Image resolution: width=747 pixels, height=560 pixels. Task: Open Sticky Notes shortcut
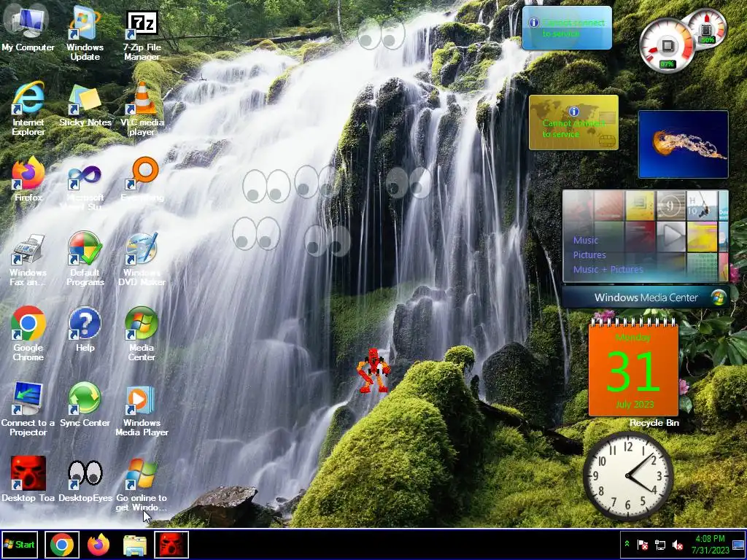[85, 106]
